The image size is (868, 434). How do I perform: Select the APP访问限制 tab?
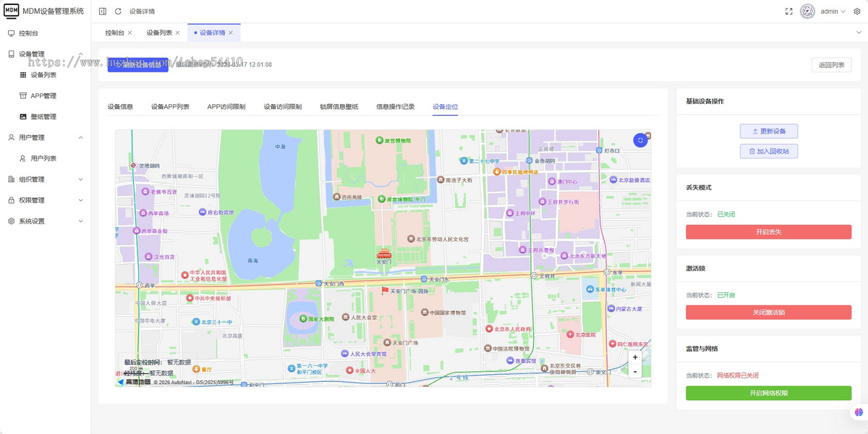[226, 106]
